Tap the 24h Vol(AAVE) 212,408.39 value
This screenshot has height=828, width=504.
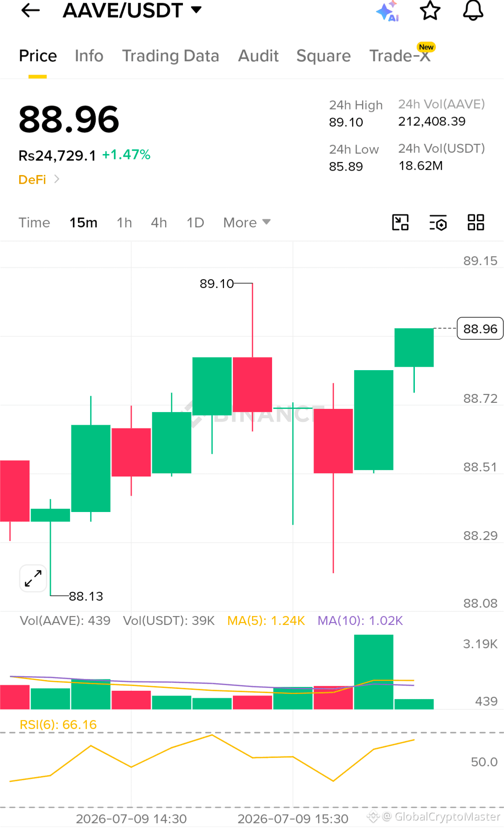pos(432,121)
